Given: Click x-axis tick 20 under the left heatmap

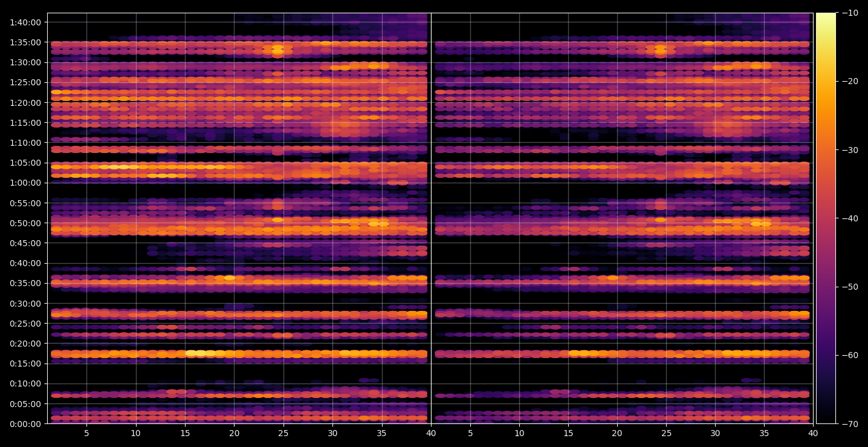Looking at the screenshot, I should 235,433.
